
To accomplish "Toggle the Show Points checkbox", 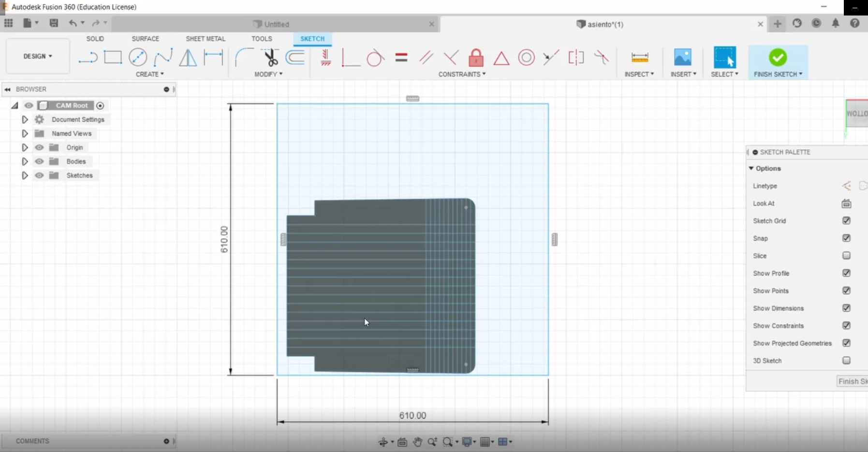I will pyautogui.click(x=846, y=290).
